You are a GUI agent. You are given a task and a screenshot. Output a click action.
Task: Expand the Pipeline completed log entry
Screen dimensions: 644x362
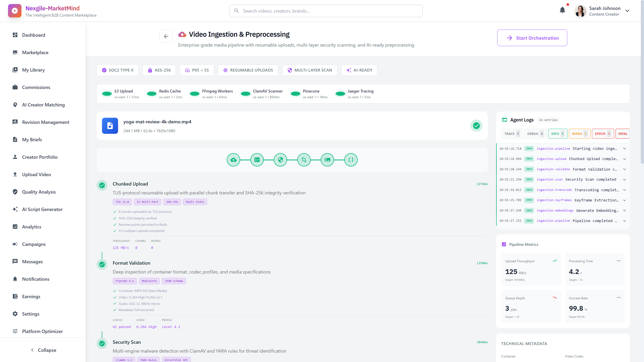click(x=625, y=221)
